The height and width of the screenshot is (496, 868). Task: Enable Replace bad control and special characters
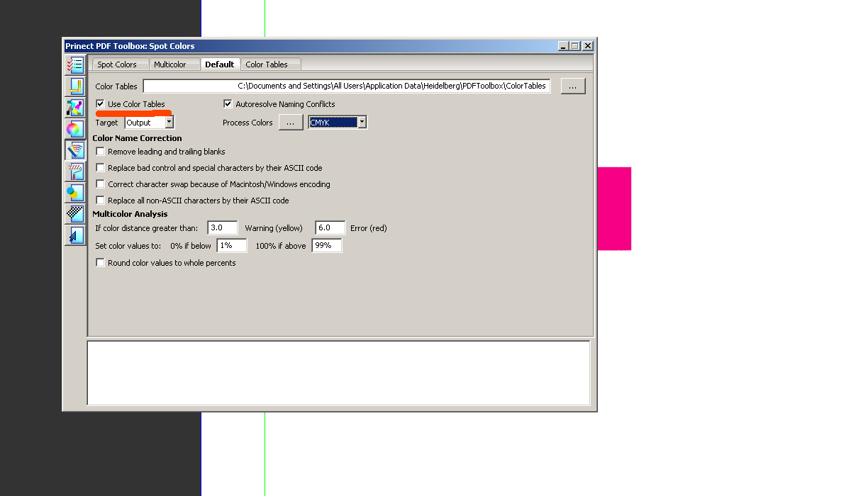[x=100, y=168]
